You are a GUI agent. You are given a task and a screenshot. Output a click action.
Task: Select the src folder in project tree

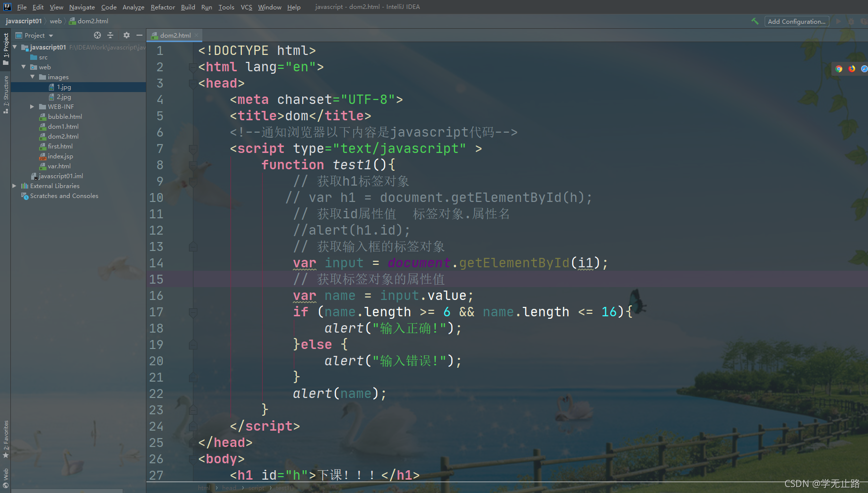(39, 57)
